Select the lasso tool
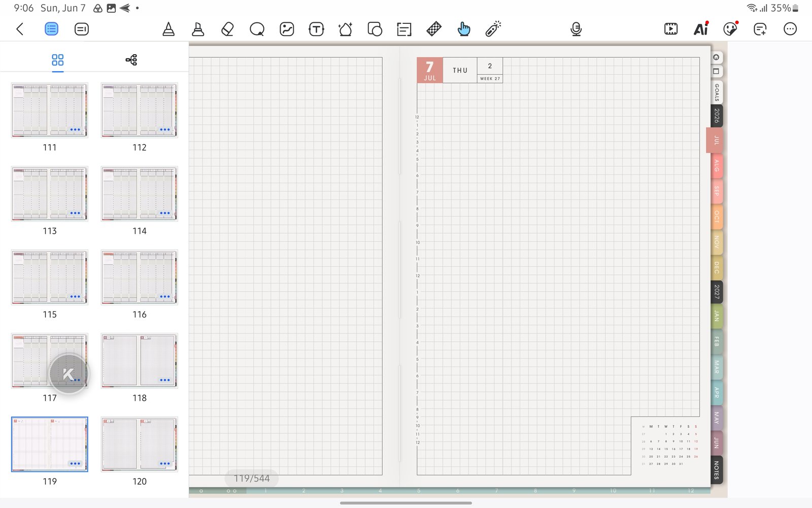Image resolution: width=812 pixels, height=508 pixels. (x=257, y=29)
